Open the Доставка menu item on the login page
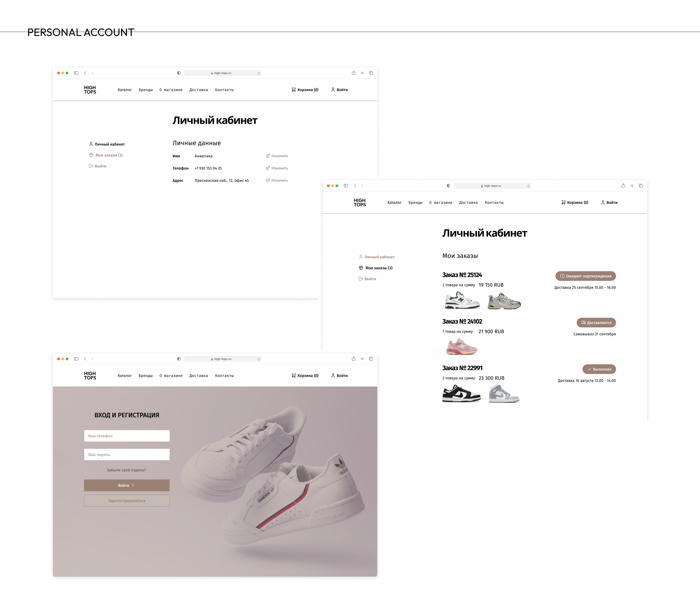The image size is (700, 609). 198,376
